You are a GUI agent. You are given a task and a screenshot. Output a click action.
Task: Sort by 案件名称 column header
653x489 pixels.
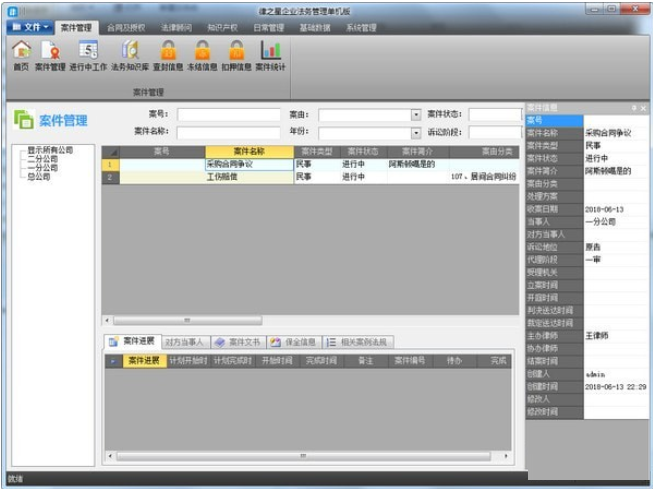pos(249,152)
